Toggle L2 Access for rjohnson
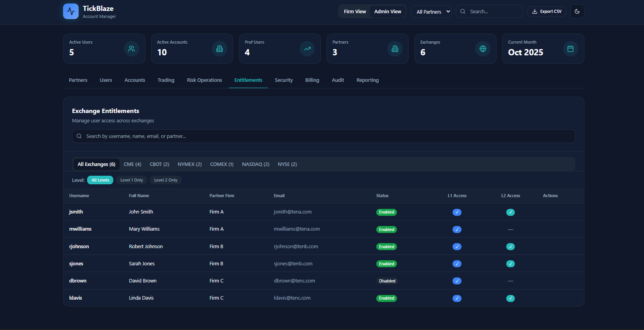The image size is (644, 330). [x=511, y=247]
